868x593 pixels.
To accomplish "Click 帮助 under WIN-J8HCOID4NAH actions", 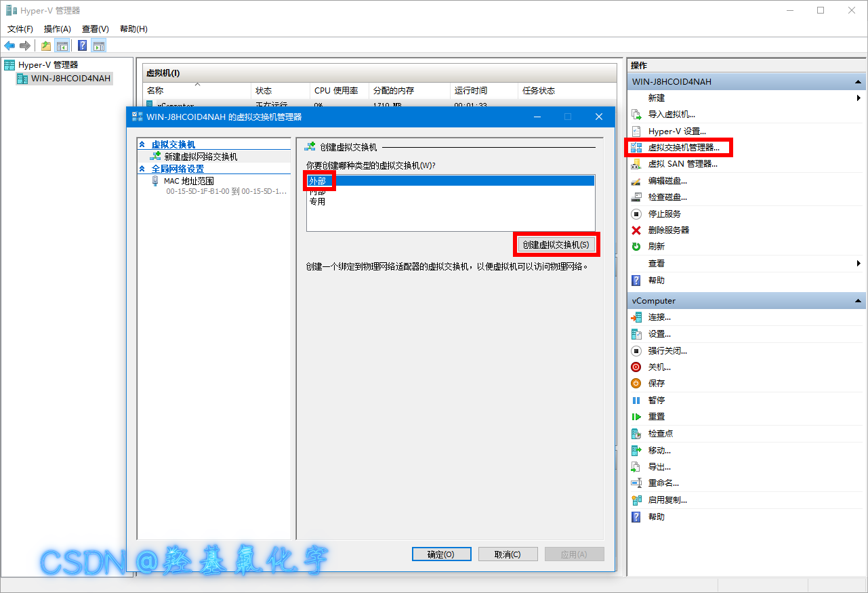I will (x=656, y=280).
